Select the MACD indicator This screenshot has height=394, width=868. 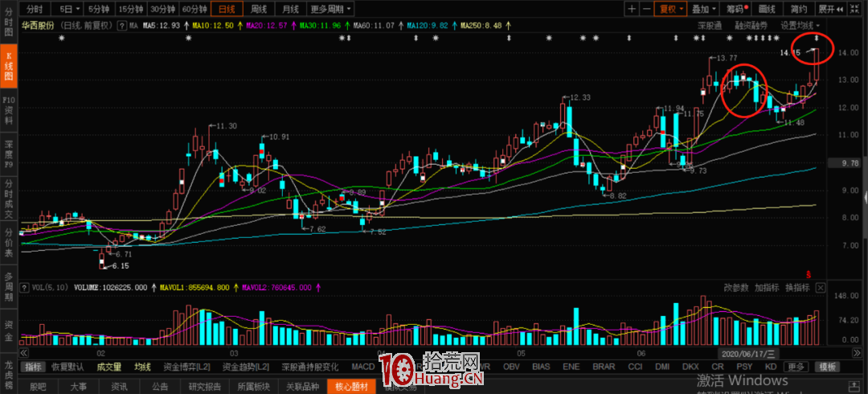pyautogui.click(x=364, y=367)
